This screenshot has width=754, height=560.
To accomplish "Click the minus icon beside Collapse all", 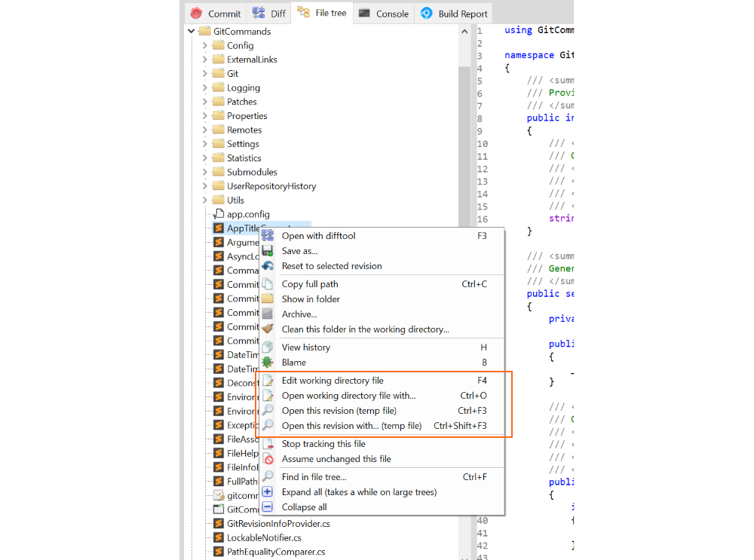I will pos(268,506).
